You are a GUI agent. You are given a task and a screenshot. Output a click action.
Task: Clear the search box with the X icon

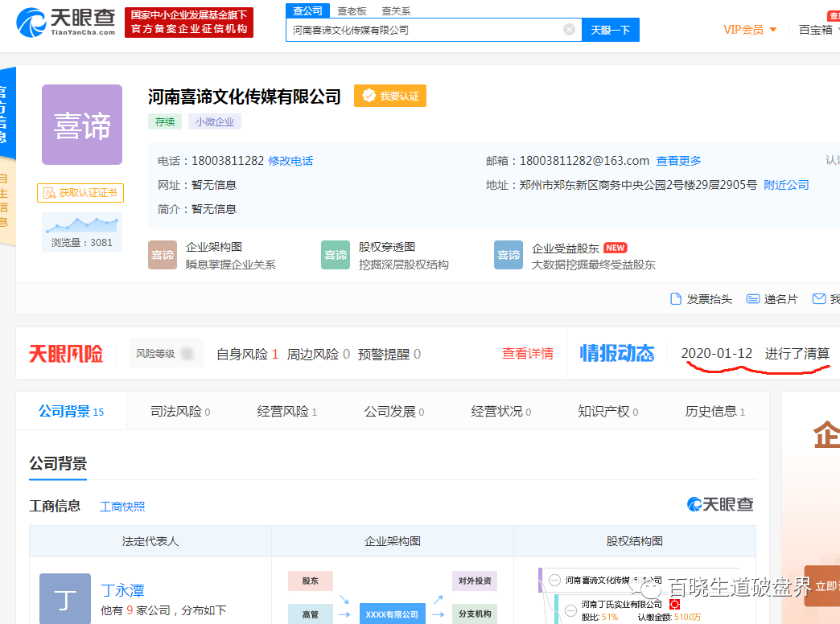pyautogui.click(x=569, y=30)
